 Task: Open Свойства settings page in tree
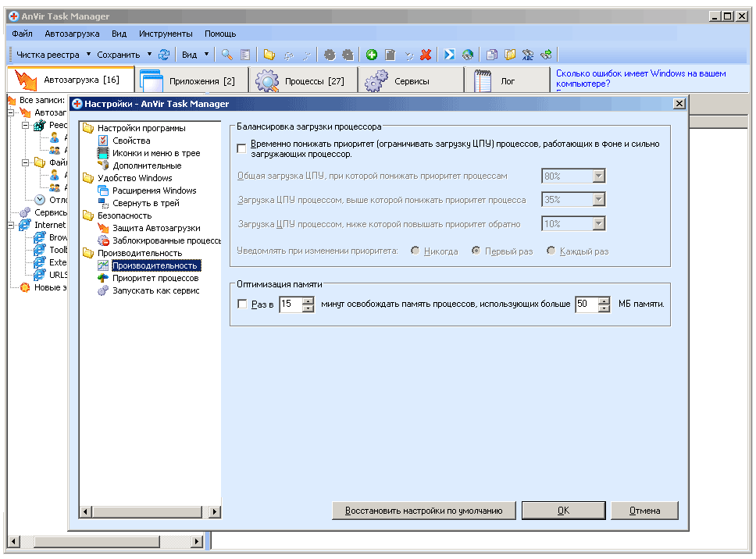pos(130,141)
